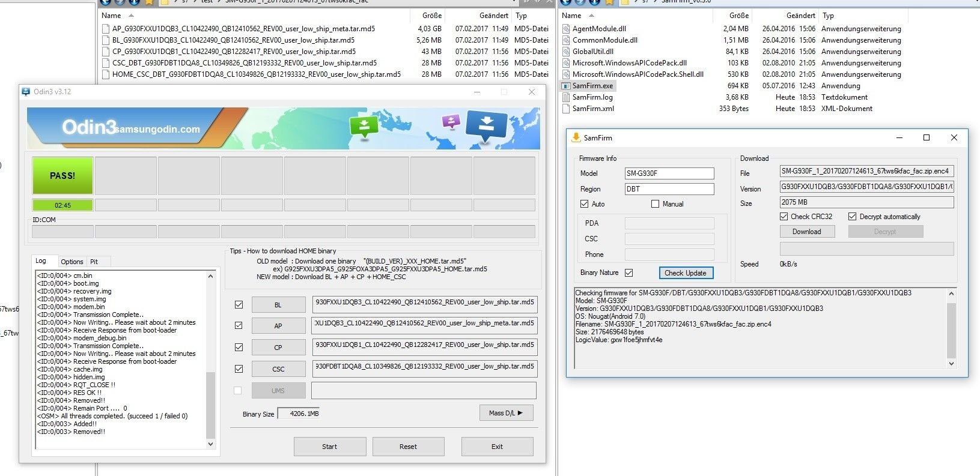This screenshot has height=476, width=980.
Task: Select the CSC_DBT_G930FDBT1DQA8 file icon
Action: (106, 63)
